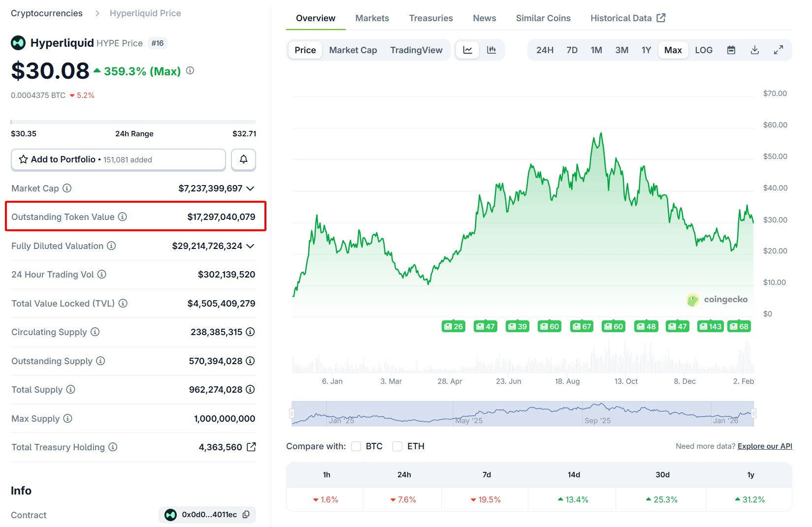Switch to the candlestick chart icon

click(491, 50)
